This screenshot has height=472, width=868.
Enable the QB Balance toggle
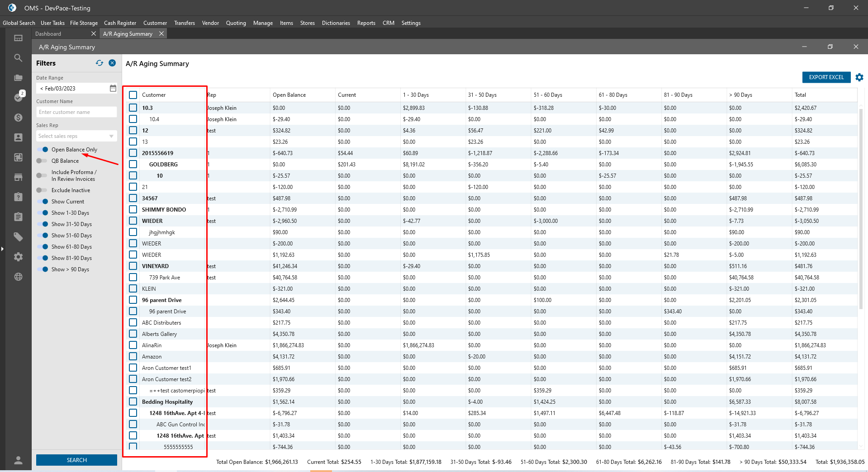tap(43, 161)
